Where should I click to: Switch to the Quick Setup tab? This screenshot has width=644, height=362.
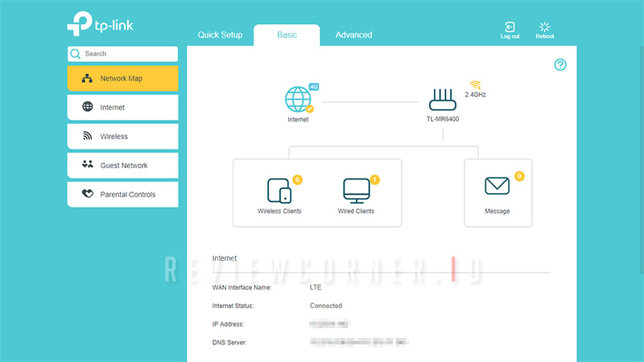point(220,35)
